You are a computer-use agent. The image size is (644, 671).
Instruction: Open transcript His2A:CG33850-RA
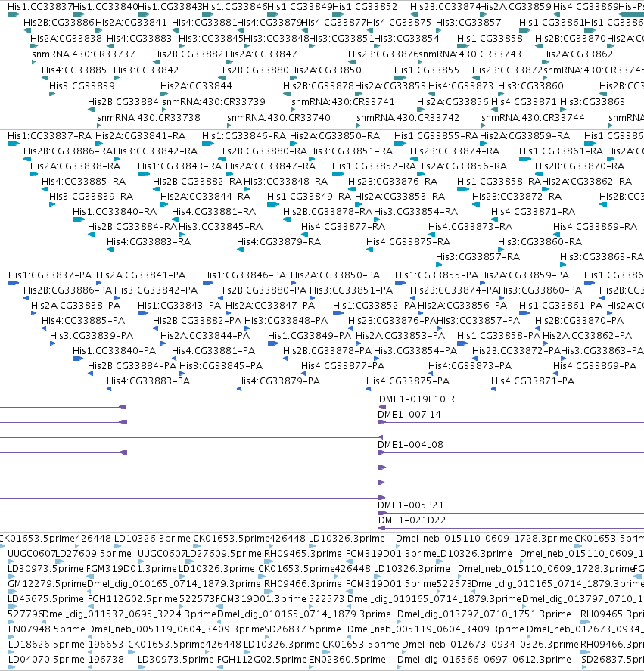tap(334, 136)
